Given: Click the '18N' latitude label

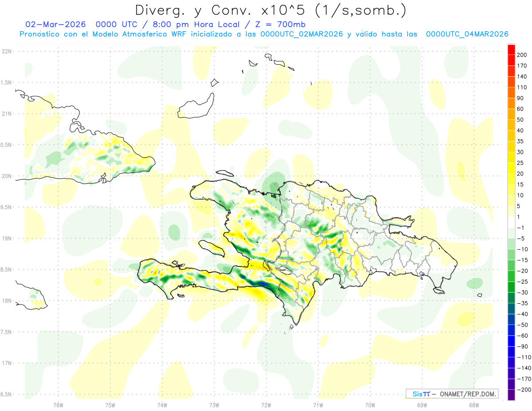Looking at the screenshot, I should pos(7,301).
